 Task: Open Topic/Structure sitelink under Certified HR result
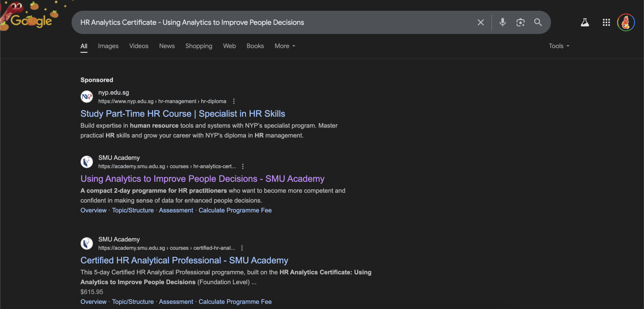coord(133,302)
